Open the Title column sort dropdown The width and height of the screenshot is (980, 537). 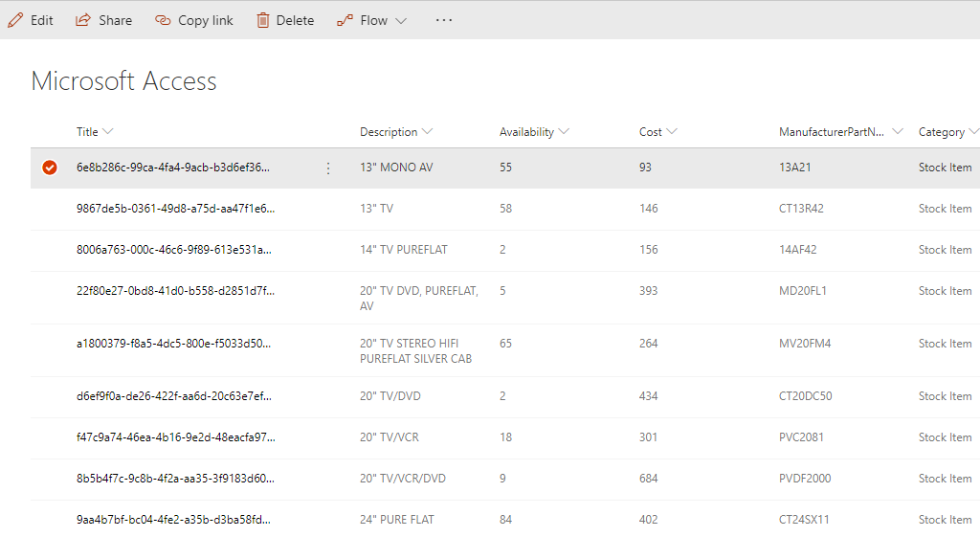pyautogui.click(x=107, y=132)
